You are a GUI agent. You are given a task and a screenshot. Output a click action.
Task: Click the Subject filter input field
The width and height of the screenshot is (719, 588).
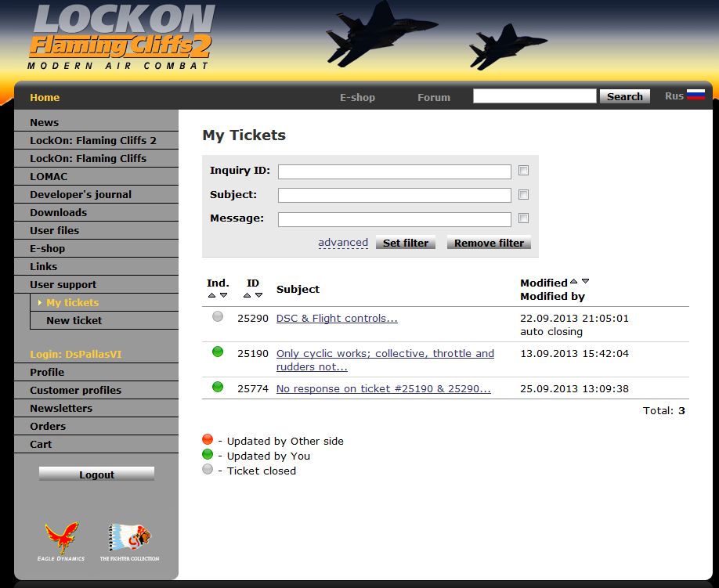coord(394,195)
